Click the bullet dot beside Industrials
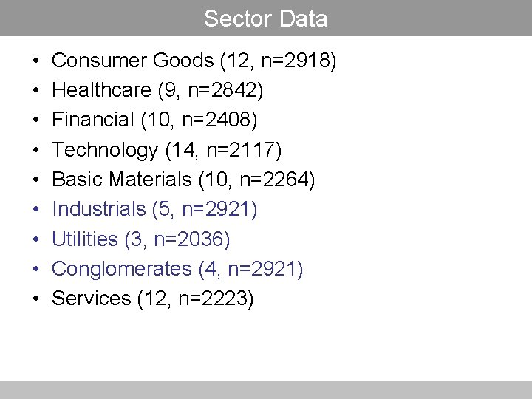 pyautogui.click(x=35, y=210)
